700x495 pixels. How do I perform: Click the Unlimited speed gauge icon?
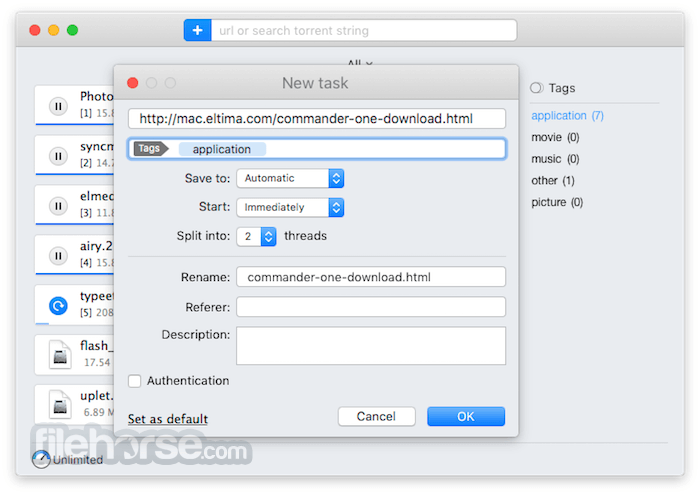[41, 459]
